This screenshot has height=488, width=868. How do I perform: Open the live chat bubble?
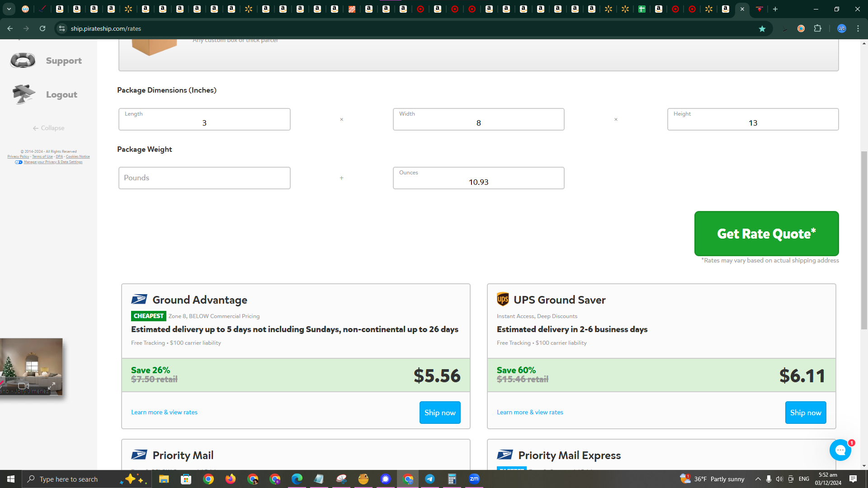(840, 450)
